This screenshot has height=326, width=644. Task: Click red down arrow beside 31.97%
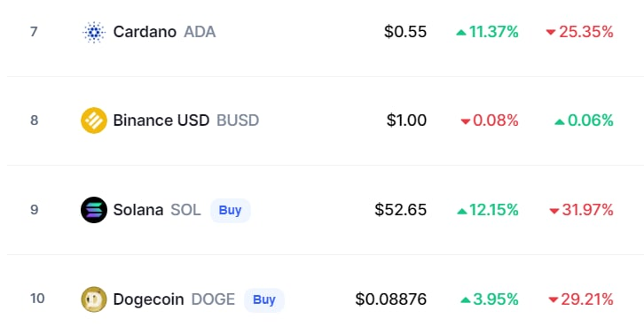[x=554, y=211]
